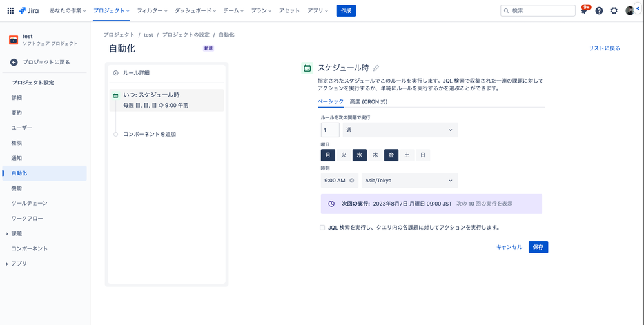
Task: Click the リストに戻る link
Action: click(604, 48)
